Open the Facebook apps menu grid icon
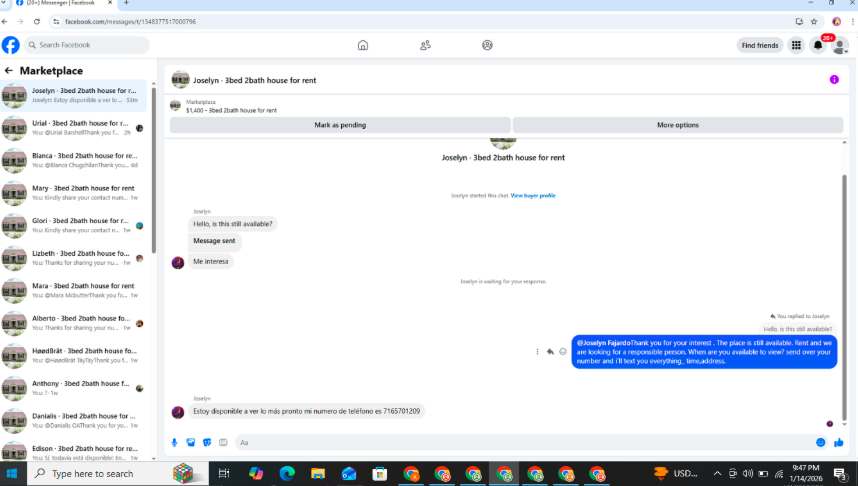Viewport: 858px width, 486px height. pos(796,45)
